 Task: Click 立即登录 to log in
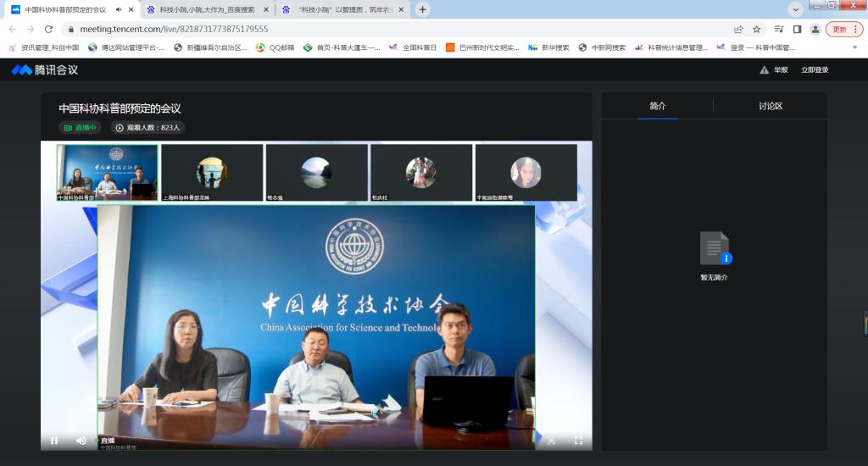(x=815, y=69)
